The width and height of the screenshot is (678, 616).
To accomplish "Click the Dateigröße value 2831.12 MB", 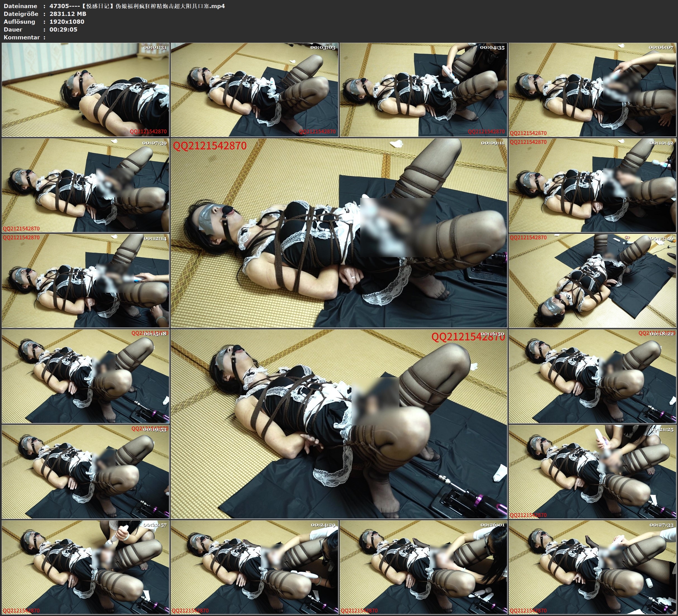I will coord(68,14).
